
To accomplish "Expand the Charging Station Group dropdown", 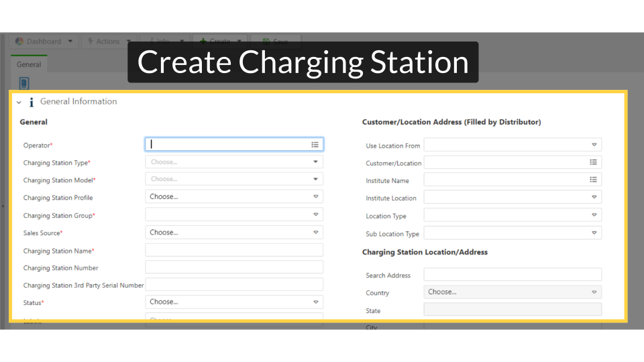I will [234, 215].
